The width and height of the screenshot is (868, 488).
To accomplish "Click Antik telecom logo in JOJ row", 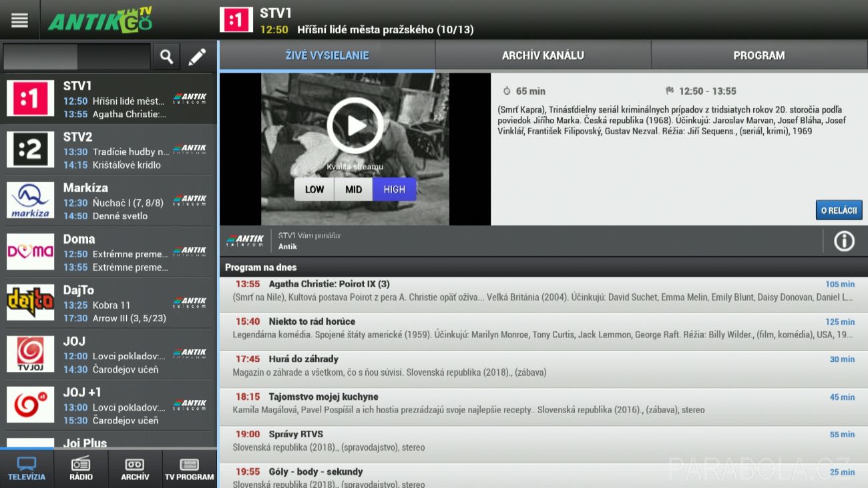I will click(x=190, y=354).
